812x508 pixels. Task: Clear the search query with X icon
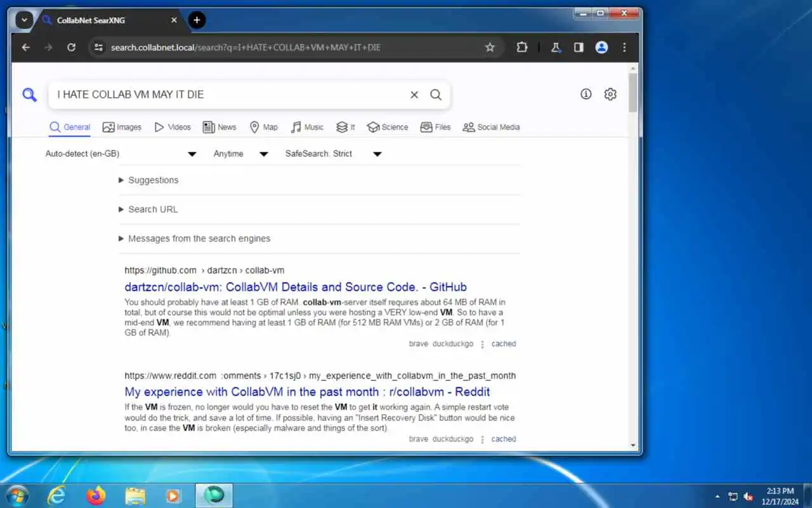414,95
